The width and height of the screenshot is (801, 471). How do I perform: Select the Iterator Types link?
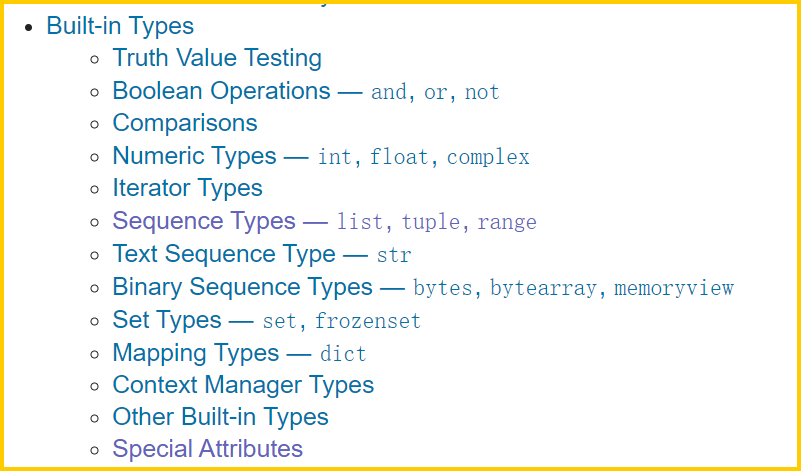click(187, 188)
